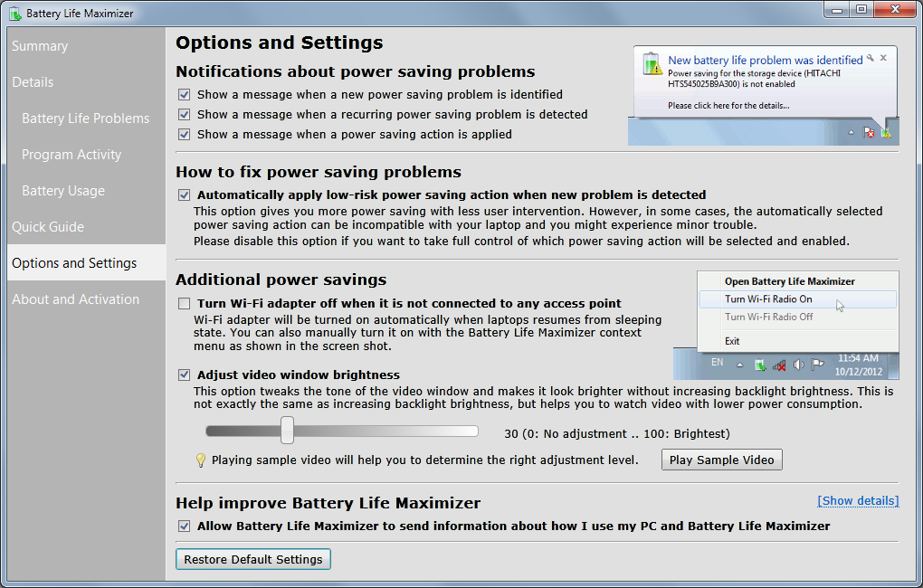Click 'Additional power savings' heading
The image size is (923, 588).
click(281, 280)
